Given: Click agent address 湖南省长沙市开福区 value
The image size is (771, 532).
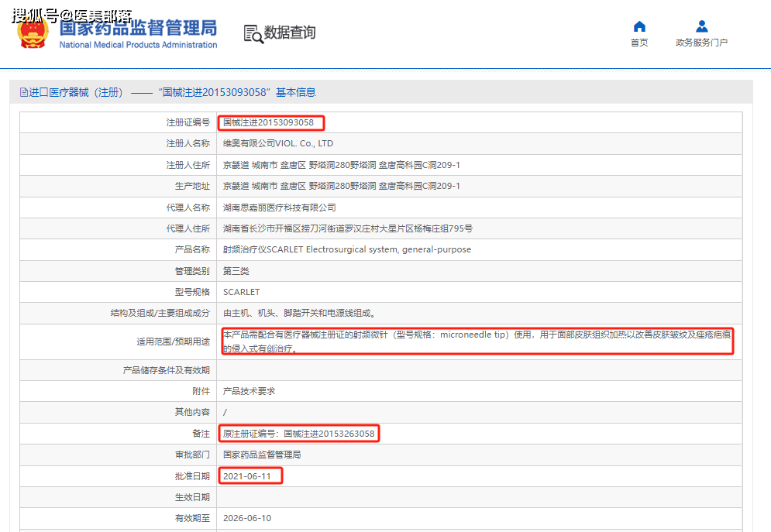Looking at the screenshot, I should coord(348,228).
